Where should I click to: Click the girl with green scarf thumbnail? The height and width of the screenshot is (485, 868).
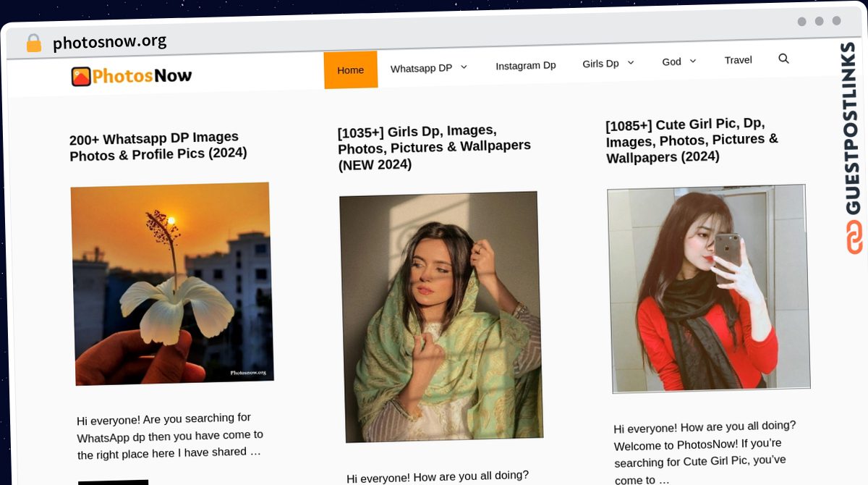pos(441,317)
